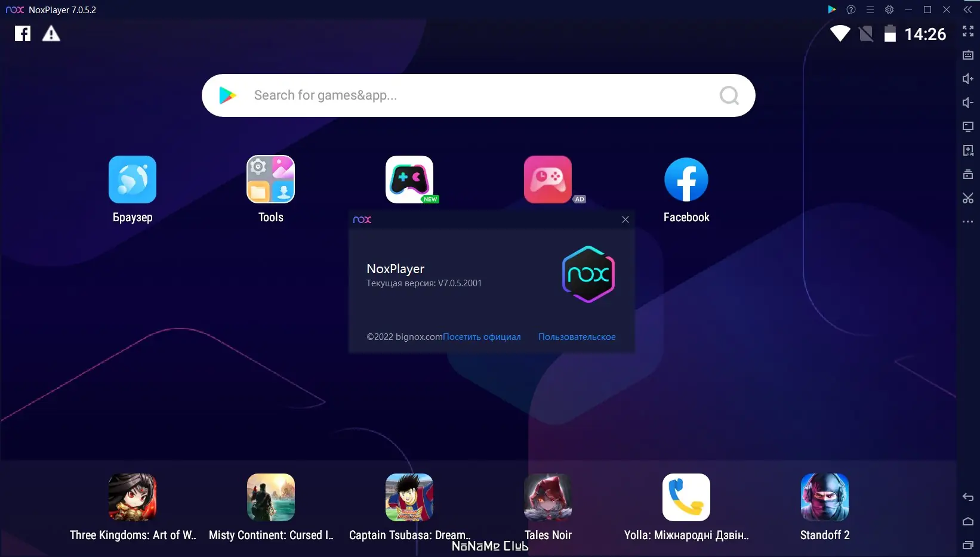Show recent apps via the sidebar
The height and width of the screenshot is (557, 980).
click(x=968, y=545)
